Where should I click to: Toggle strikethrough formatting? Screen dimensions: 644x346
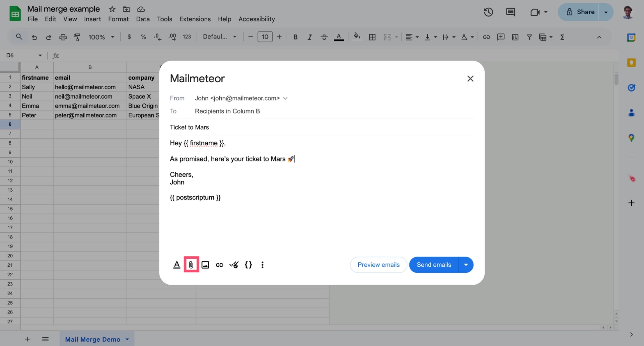coord(324,37)
